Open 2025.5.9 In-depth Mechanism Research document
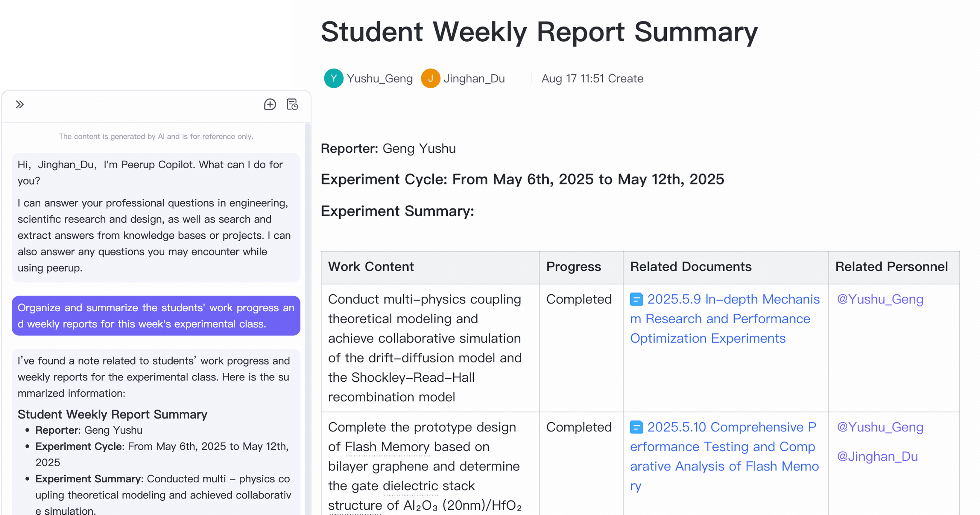This screenshot has width=980, height=515. pyautogui.click(x=725, y=319)
